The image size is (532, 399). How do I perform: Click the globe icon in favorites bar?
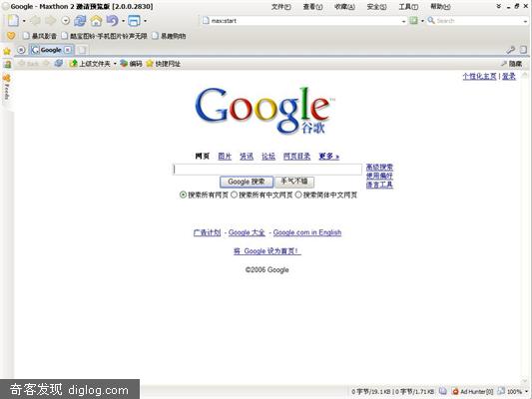tap(58, 64)
